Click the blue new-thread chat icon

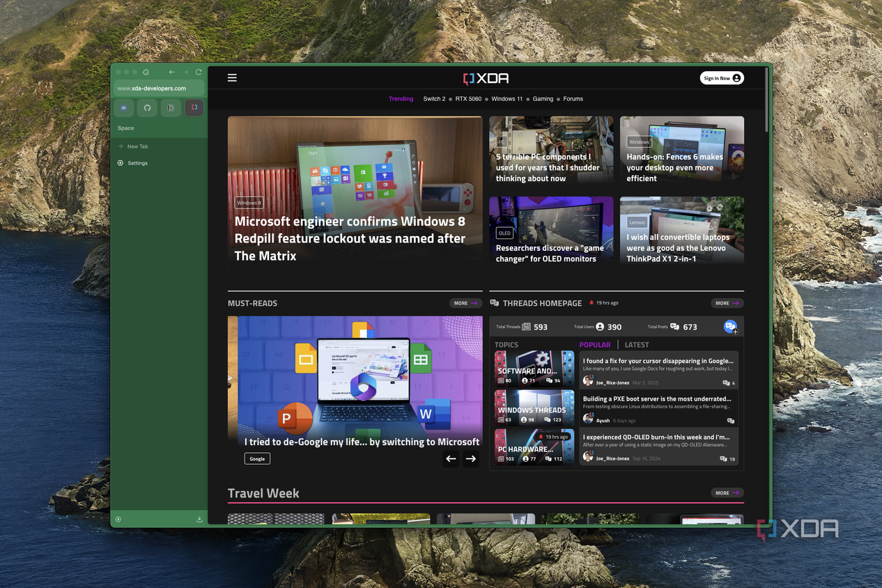click(730, 326)
